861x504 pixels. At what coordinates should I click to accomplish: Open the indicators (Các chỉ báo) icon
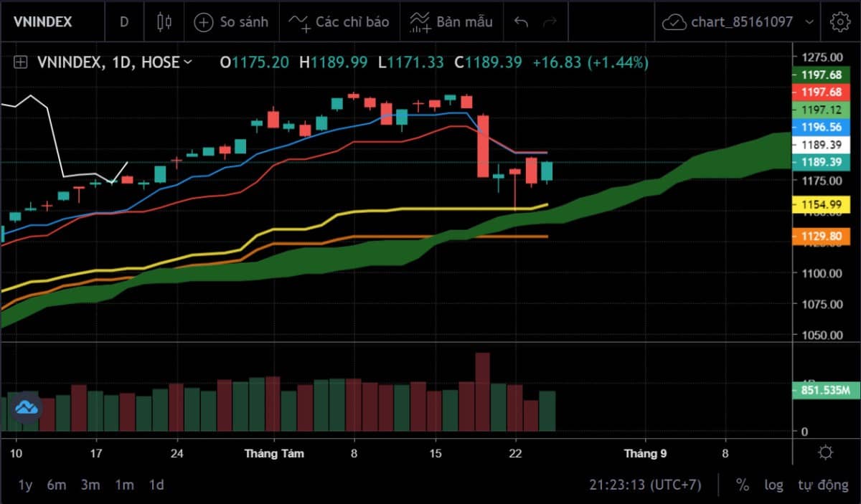299,22
